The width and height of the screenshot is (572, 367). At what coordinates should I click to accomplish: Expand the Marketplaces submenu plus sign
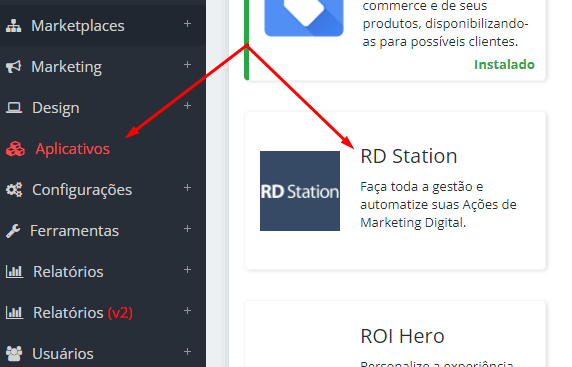point(188,24)
